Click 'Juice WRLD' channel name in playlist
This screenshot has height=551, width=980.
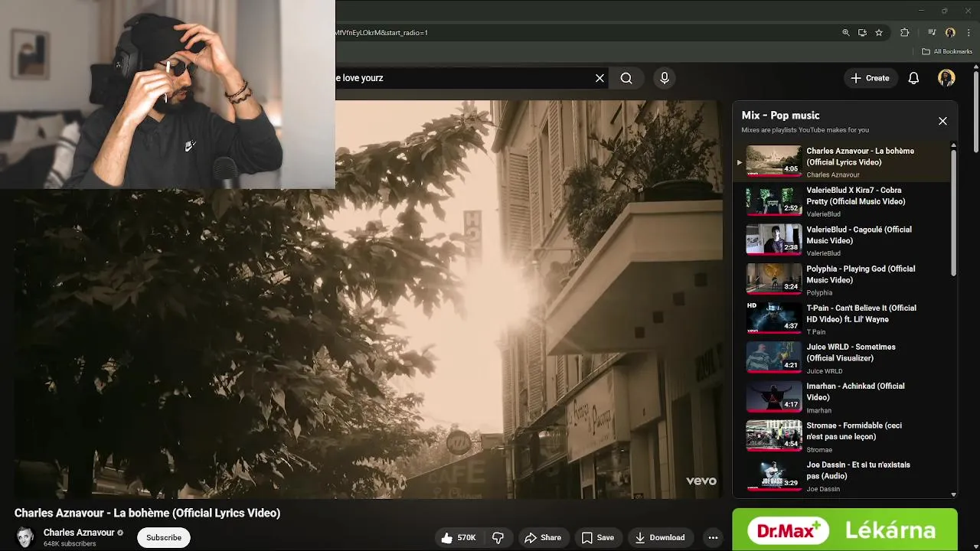825,371
